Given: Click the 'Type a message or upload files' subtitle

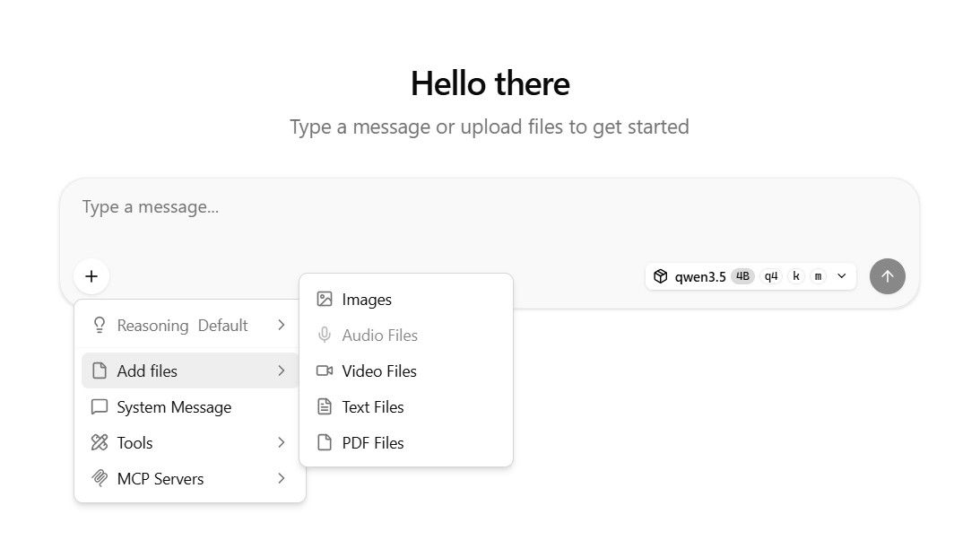Looking at the screenshot, I should coord(490,127).
